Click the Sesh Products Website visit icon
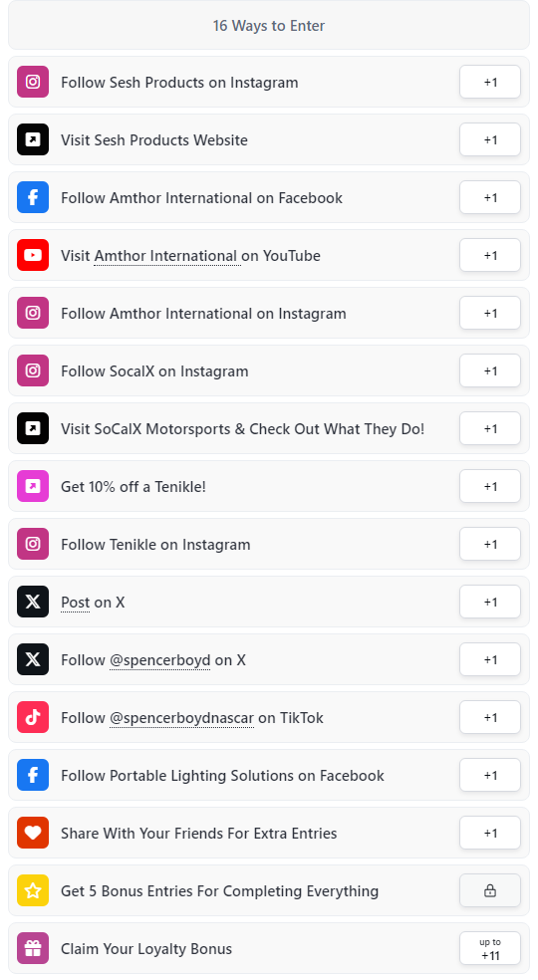Image resolution: width=538 pixels, height=980 pixels. pyautogui.click(x=33, y=139)
